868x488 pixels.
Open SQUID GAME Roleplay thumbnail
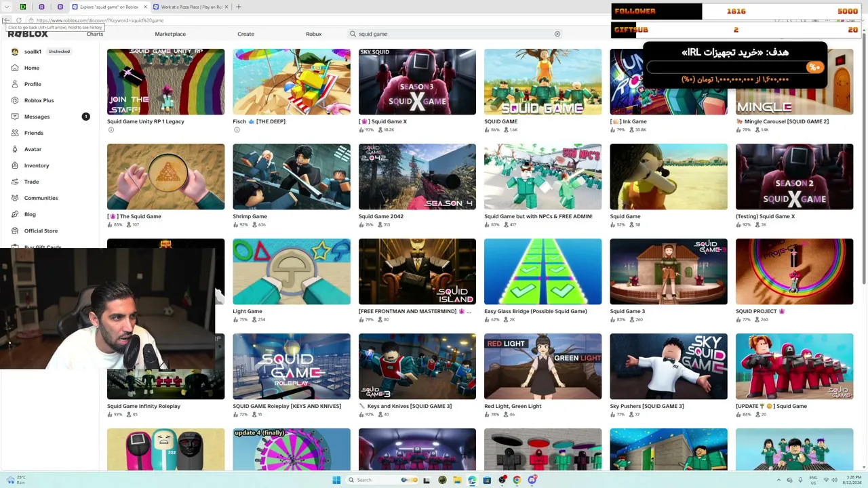coord(292,366)
